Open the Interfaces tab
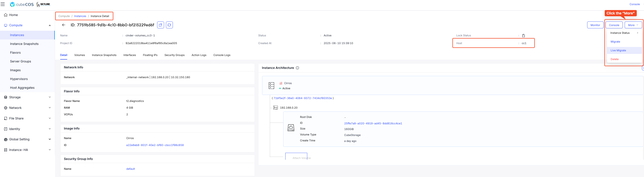Image resolution: width=644 pixels, height=177 pixels. [x=130, y=55]
